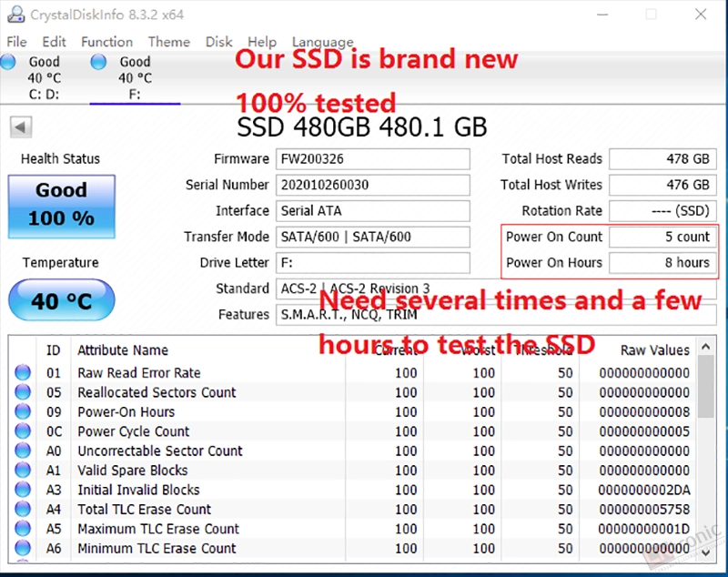Click the Power On Hours value field
The image size is (728, 577).
[662, 263]
